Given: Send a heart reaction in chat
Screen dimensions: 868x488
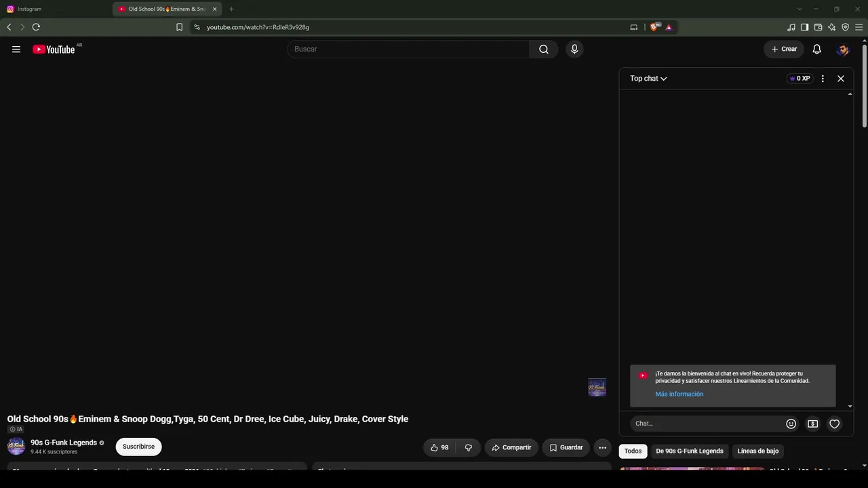Looking at the screenshot, I should point(835,424).
